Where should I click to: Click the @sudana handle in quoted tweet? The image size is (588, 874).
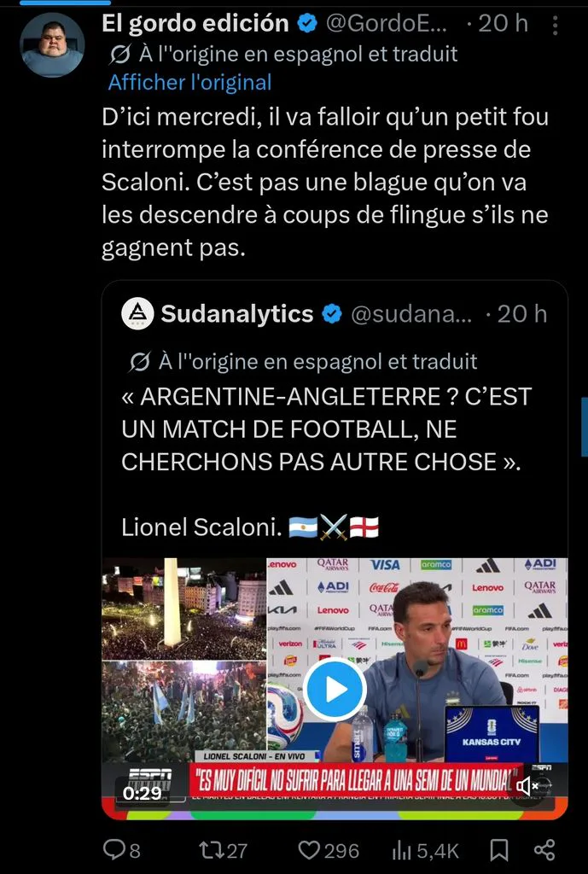(411, 314)
